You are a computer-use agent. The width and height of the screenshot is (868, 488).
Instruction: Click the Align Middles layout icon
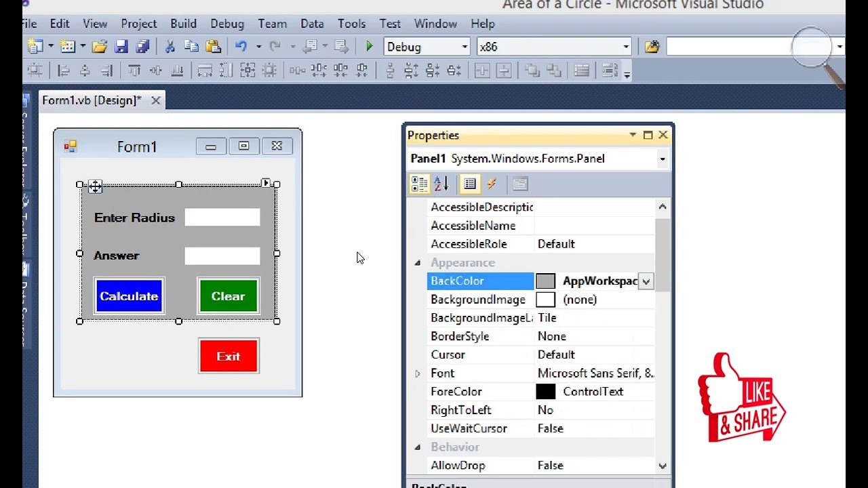[x=155, y=70]
